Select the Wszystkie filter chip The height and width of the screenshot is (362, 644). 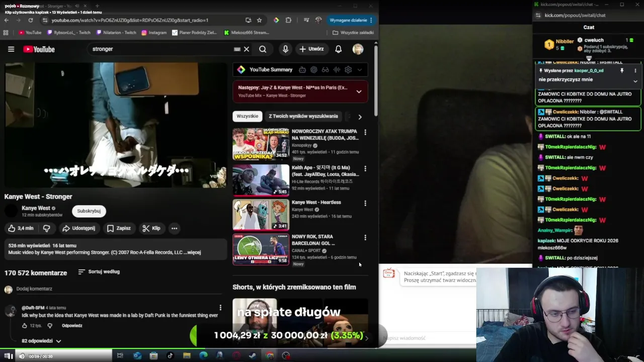[248, 116]
